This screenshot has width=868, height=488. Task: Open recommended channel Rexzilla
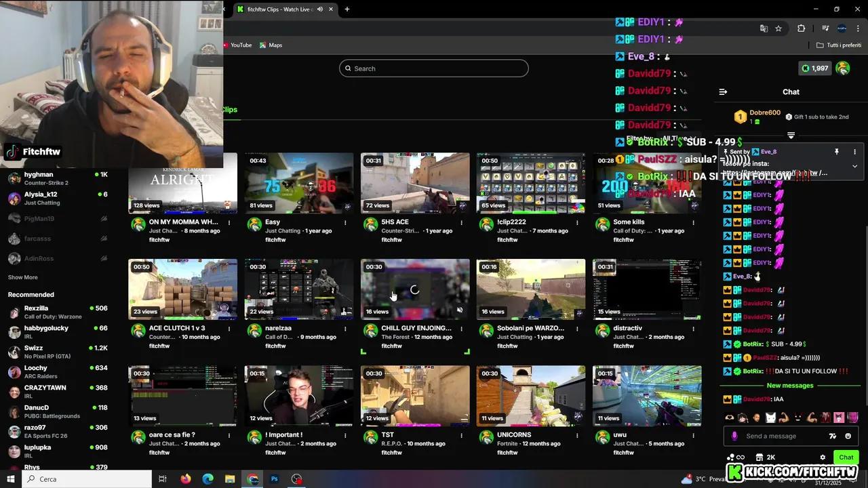(58, 312)
